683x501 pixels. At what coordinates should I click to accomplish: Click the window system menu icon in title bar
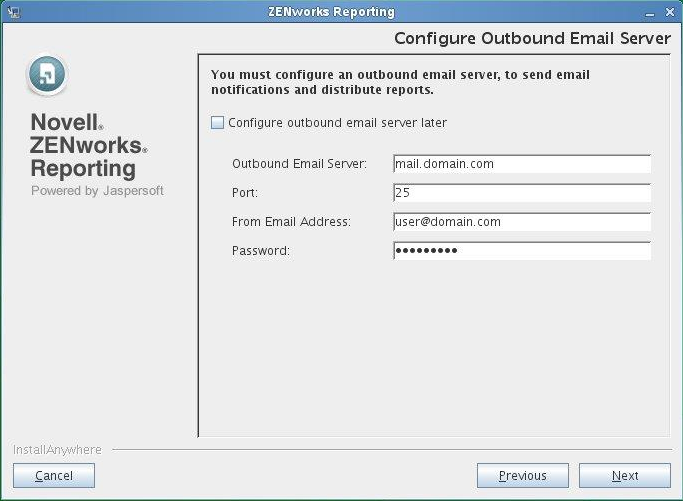point(14,12)
